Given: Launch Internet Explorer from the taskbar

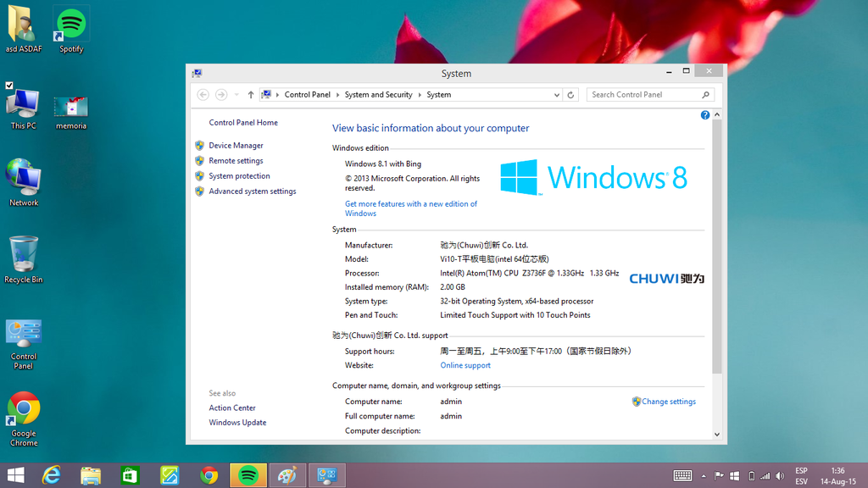Looking at the screenshot, I should coord(52,475).
